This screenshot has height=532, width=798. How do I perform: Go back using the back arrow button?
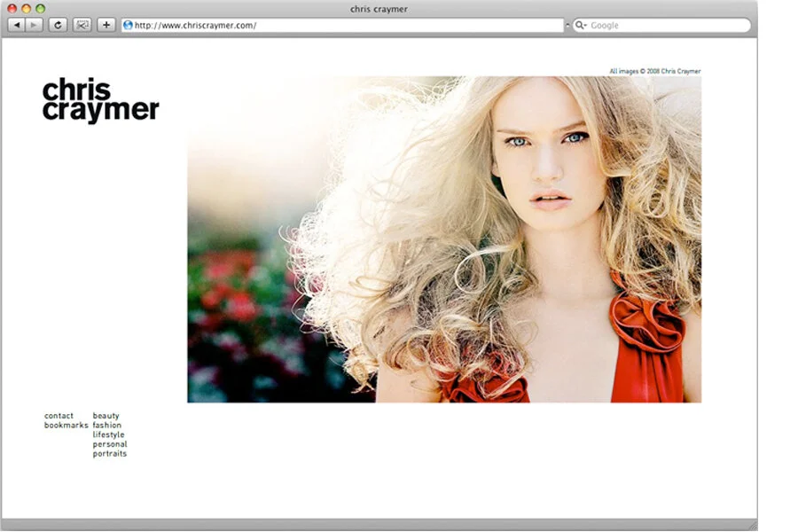pos(17,25)
